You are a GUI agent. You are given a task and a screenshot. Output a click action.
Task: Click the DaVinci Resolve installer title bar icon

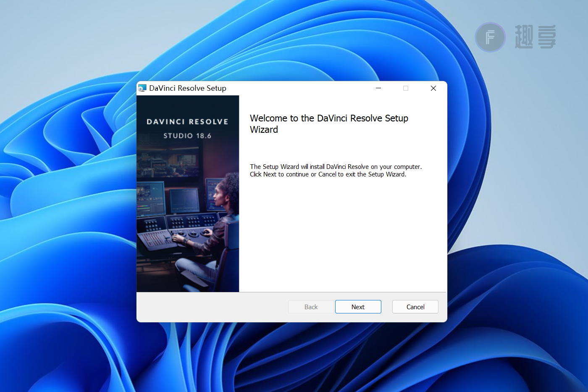pyautogui.click(x=142, y=88)
